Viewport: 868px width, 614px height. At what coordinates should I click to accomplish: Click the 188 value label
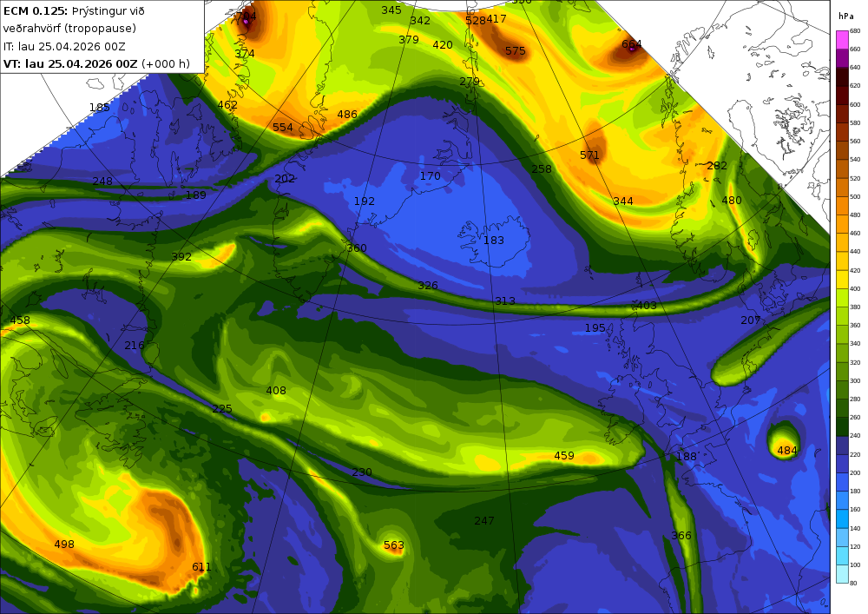(687, 456)
